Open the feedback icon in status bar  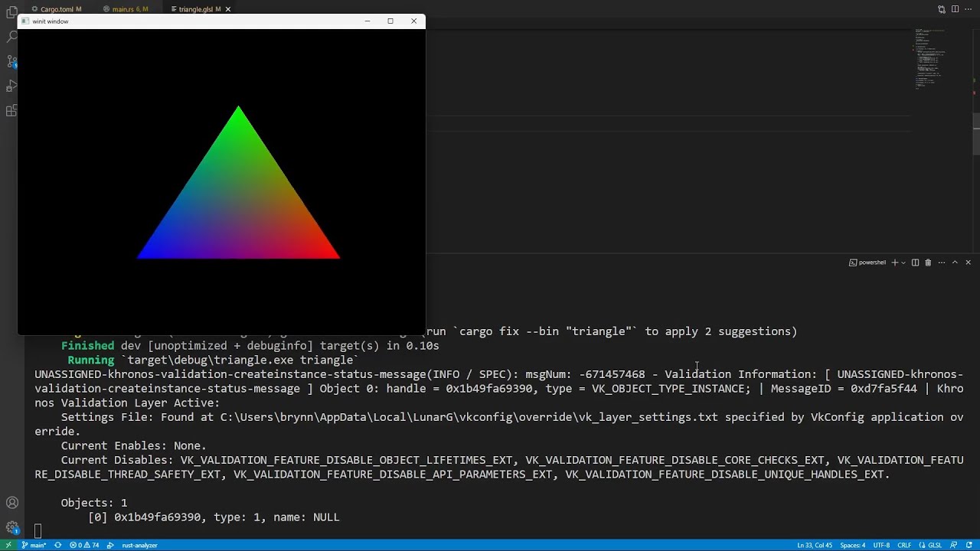[955, 545]
